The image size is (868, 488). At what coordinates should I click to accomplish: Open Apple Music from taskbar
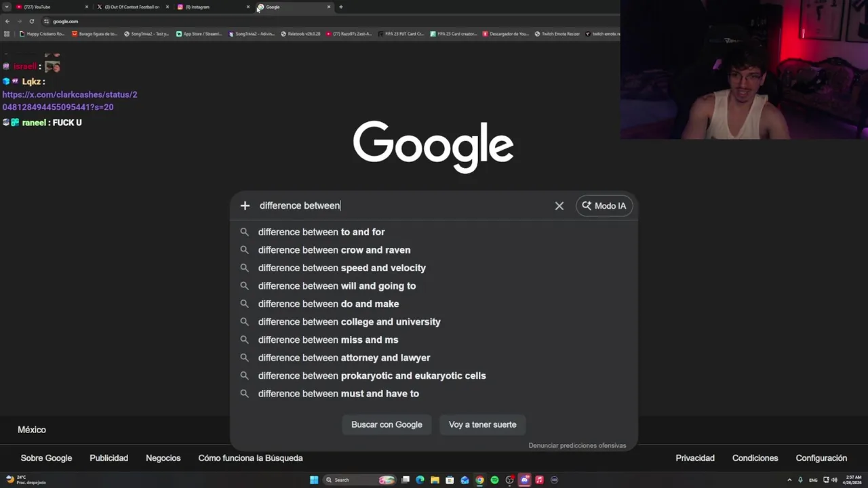pos(539,480)
